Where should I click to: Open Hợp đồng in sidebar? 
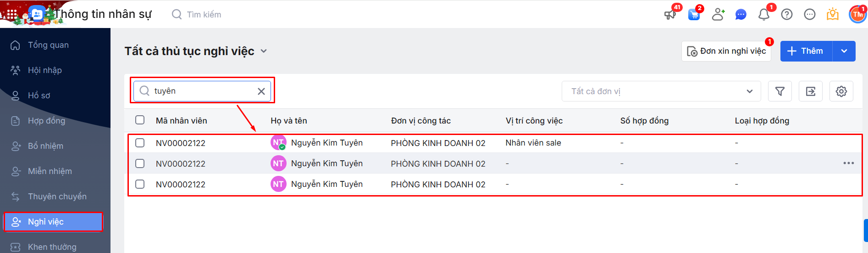46,121
